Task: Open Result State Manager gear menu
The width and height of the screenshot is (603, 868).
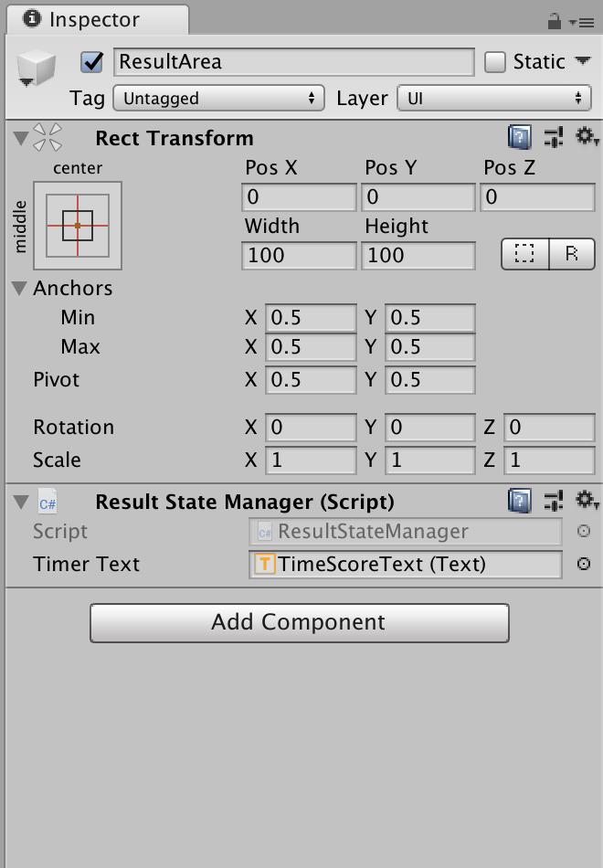Action: [x=587, y=501]
